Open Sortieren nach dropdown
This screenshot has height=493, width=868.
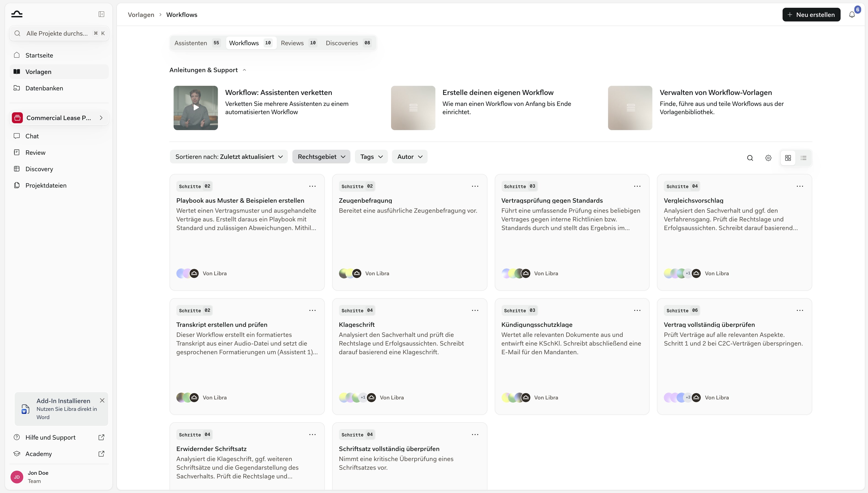click(229, 157)
